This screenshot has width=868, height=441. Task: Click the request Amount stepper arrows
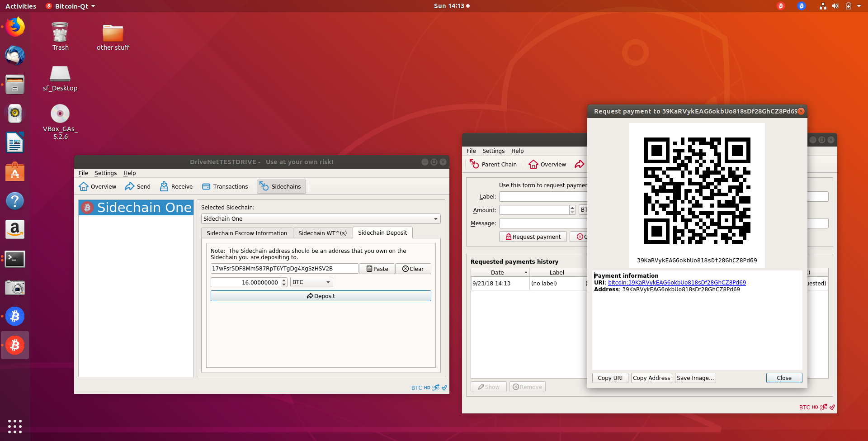pos(572,210)
